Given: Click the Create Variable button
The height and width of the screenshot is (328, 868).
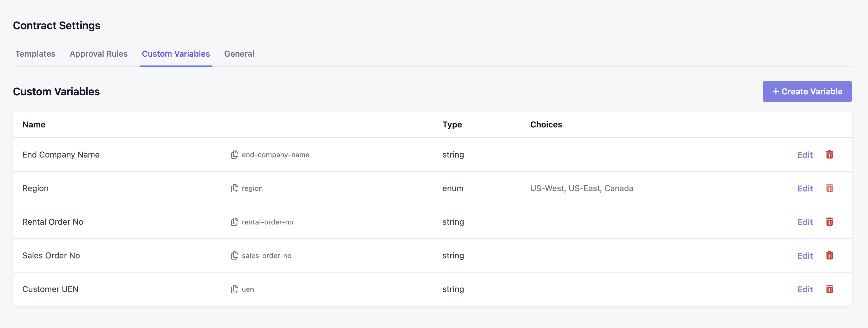Looking at the screenshot, I should pyautogui.click(x=807, y=91).
